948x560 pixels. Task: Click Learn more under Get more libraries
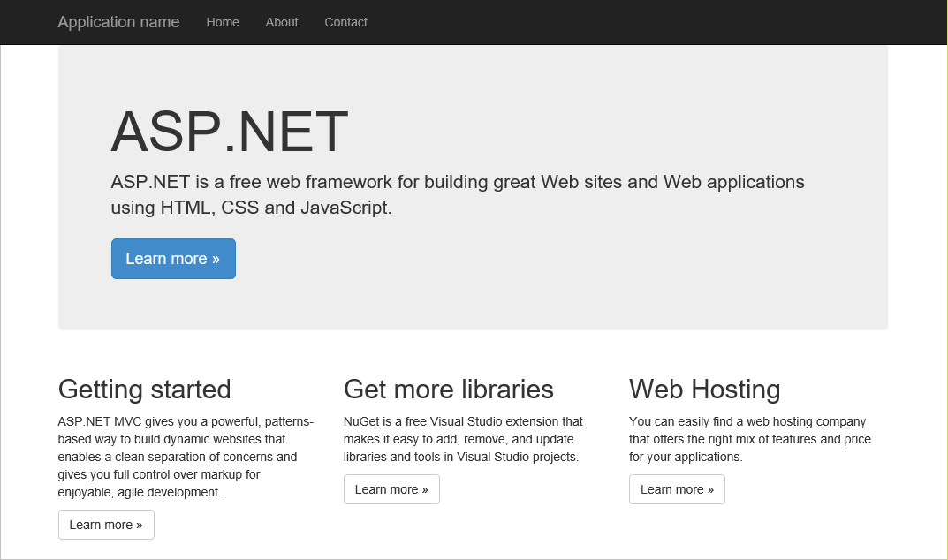(x=391, y=489)
